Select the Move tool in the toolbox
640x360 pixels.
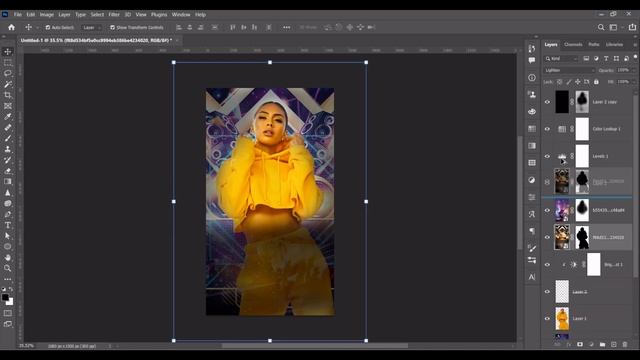pyautogui.click(x=8, y=52)
